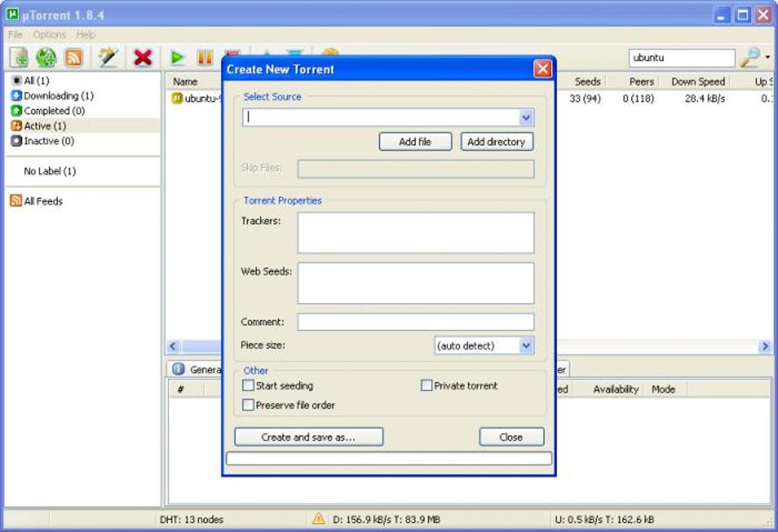Screen dimensions: 778x532
Task: Click the horizontal scrollbar right arrow
Action: click(x=764, y=346)
